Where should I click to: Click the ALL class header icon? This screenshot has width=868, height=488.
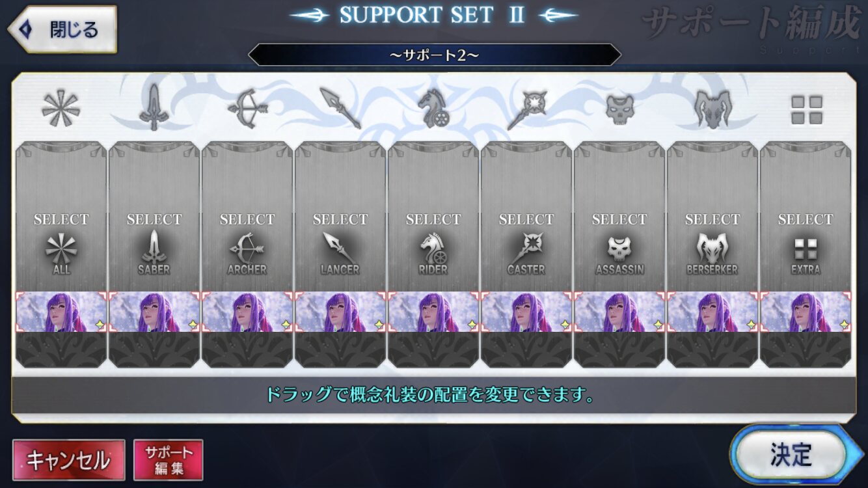click(x=61, y=108)
